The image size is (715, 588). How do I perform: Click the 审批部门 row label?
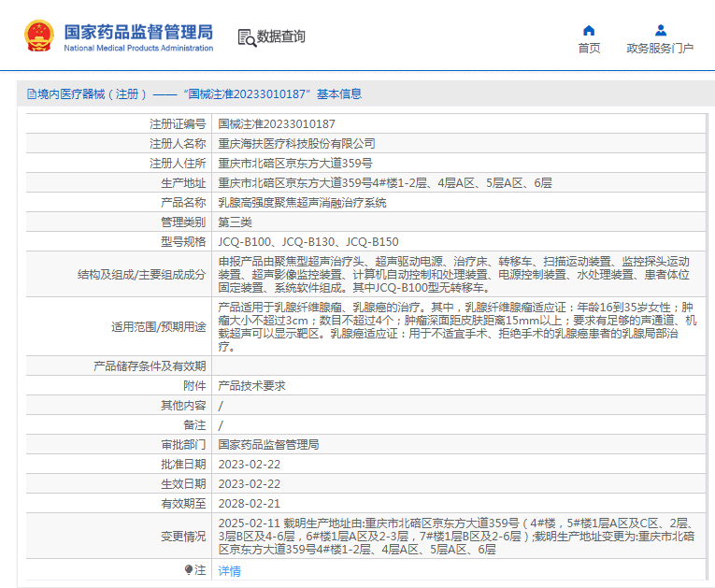pyautogui.click(x=183, y=445)
